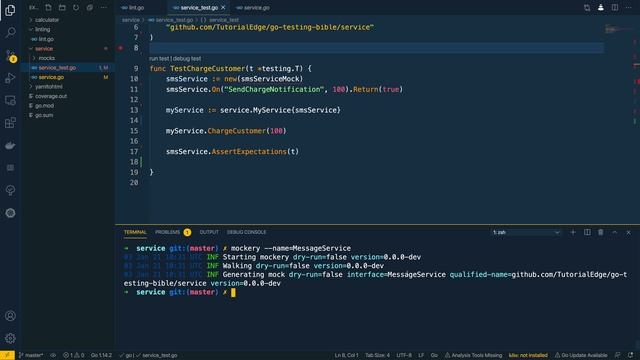
Task: Click New File icon in explorer header
Action: 48,7
